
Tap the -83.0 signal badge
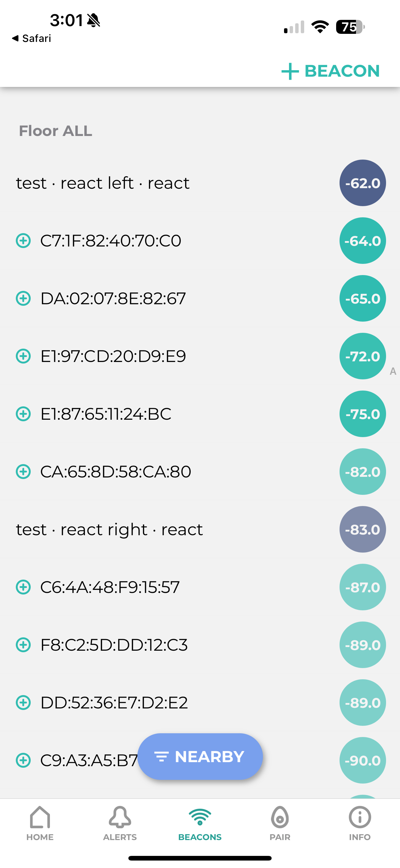pos(362,529)
